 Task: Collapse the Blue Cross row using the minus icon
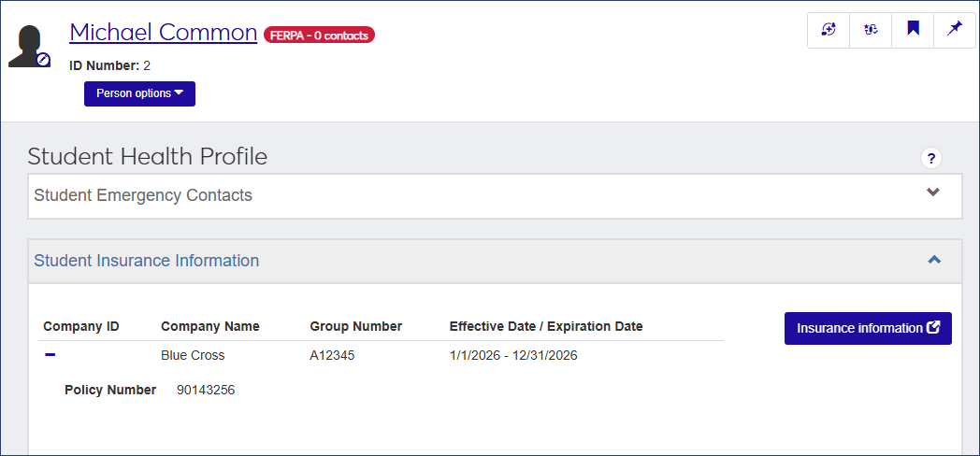[x=50, y=355]
